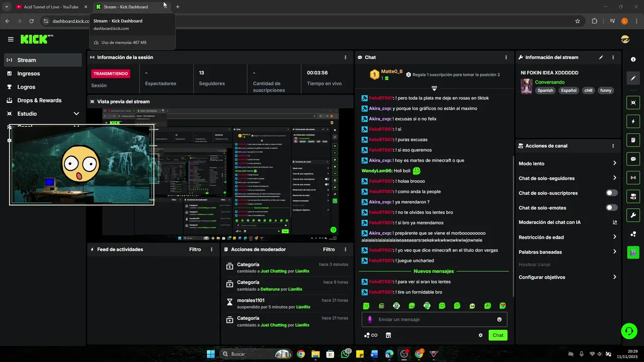Click the purple microphone icon in message box
The height and width of the screenshot is (362, 644).
click(370, 319)
